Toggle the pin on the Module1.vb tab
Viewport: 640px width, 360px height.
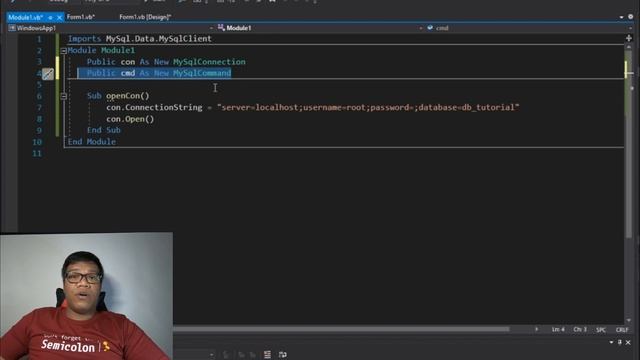(50, 17)
